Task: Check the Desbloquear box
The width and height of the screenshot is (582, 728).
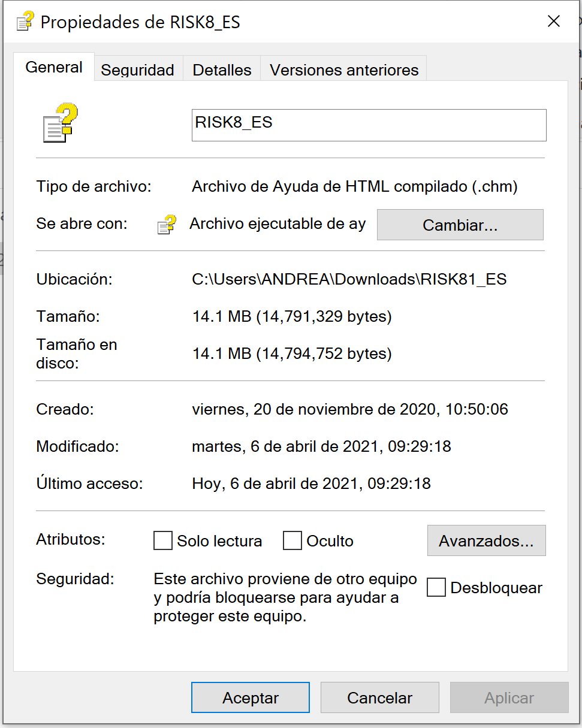Action: [x=436, y=588]
